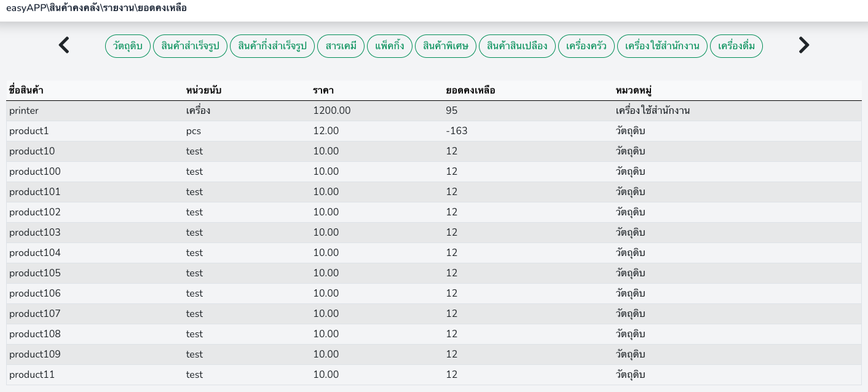Pick the สินค้าสิ้นเปลือง filter chip
Image resolution: width=868 pixels, height=392 pixels.
click(517, 46)
